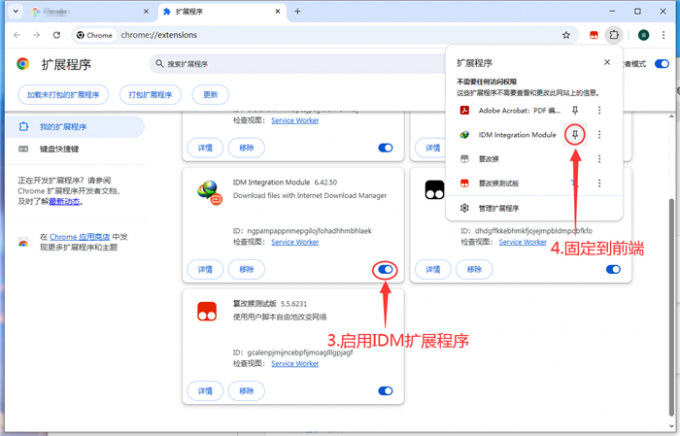Select 我的扩展程序 in the sidebar
The height and width of the screenshot is (436, 680).
75,127
